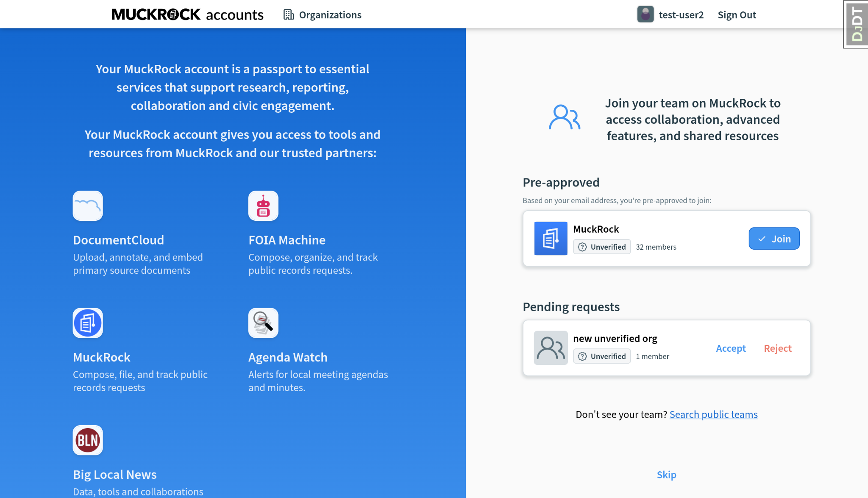Click the Pending requests section heading
868x498 pixels.
tap(571, 306)
